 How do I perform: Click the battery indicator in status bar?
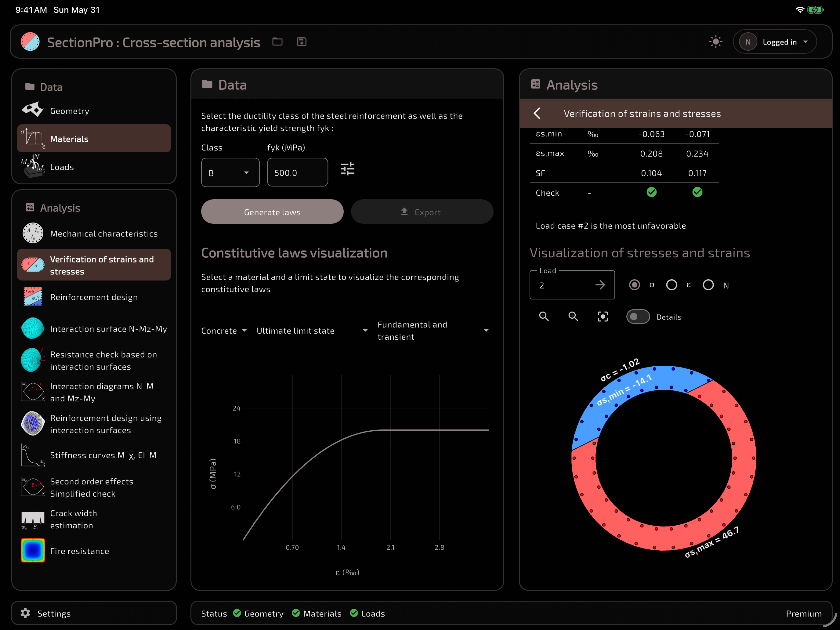[815, 10]
